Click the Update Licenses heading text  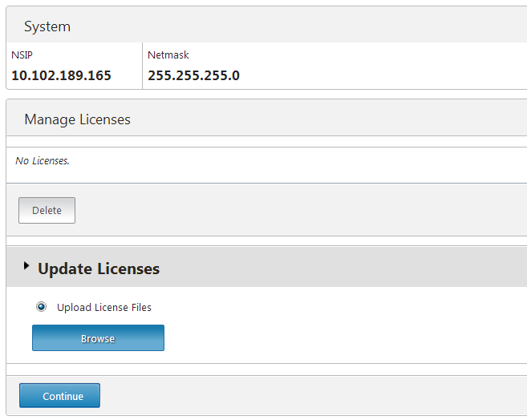(99, 269)
